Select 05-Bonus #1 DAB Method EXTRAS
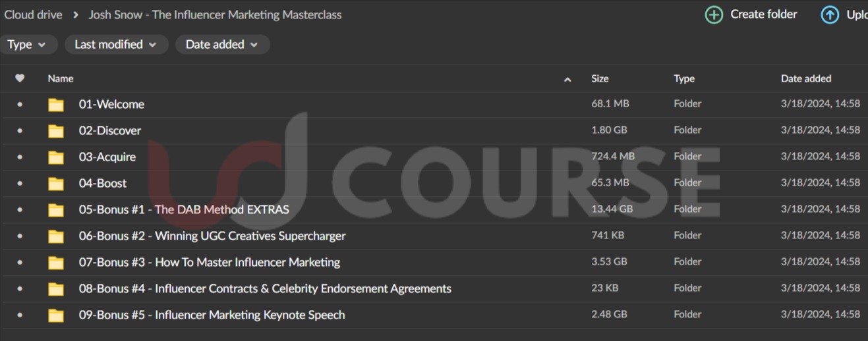Screen dimensions: 868x341 (x=184, y=209)
